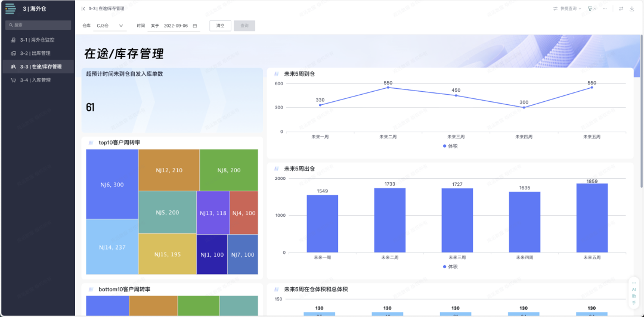Screen dimensions: 644x317
Task: Select the NJ14, 237 treemap block
Action: point(112,247)
